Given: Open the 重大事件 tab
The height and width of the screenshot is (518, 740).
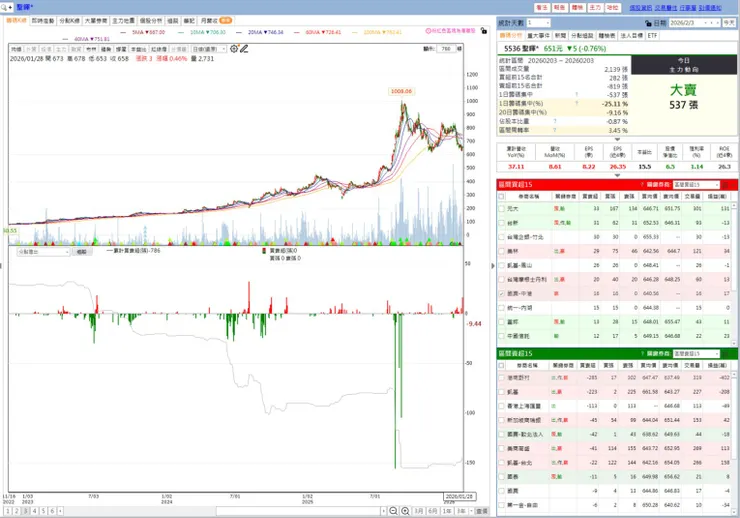Looking at the screenshot, I should pos(538,35).
